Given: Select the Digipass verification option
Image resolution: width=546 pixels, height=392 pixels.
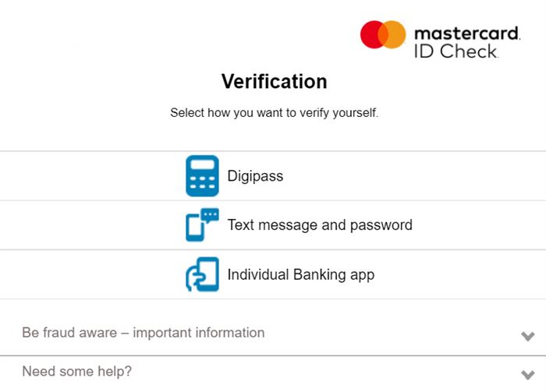Looking at the screenshot, I should 273,176.
